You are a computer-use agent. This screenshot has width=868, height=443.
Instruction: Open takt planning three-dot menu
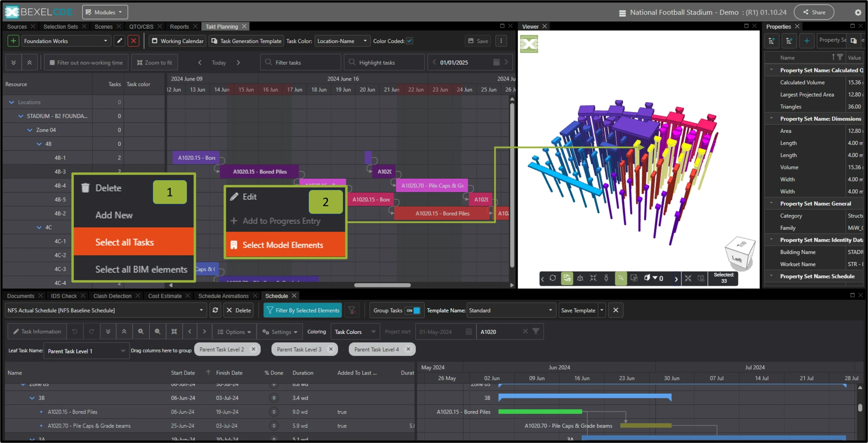501,41
